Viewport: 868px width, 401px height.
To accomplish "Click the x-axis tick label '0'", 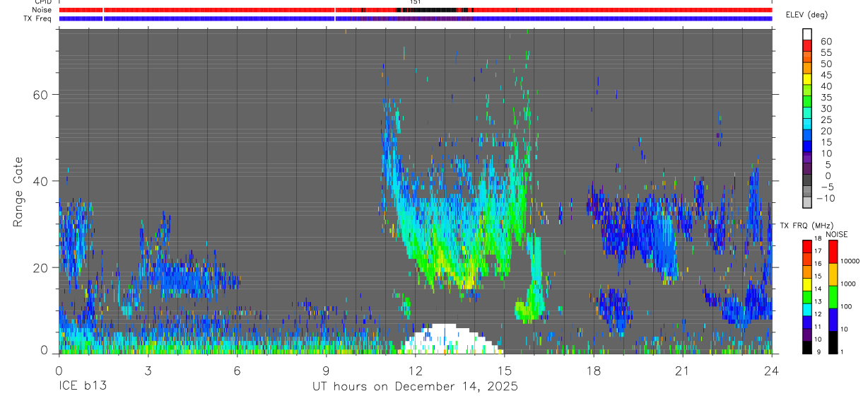I will point(59,371).
